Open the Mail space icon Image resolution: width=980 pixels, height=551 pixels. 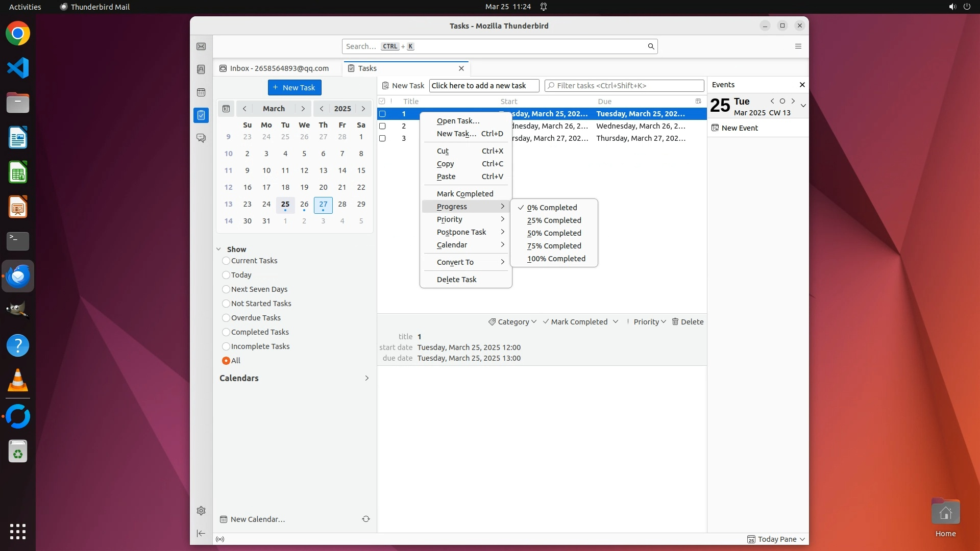pyautogui.click(x=201, y=46)
